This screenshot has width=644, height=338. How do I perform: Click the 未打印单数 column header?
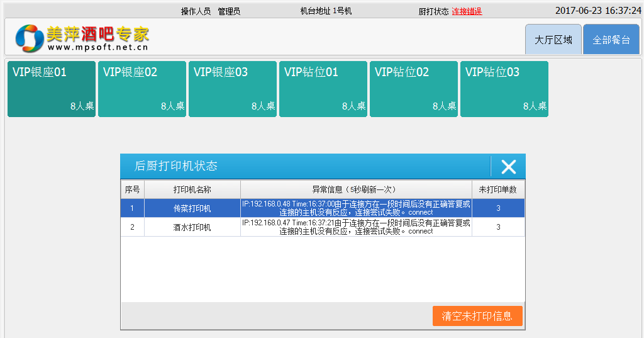click(x=498, y=189)
